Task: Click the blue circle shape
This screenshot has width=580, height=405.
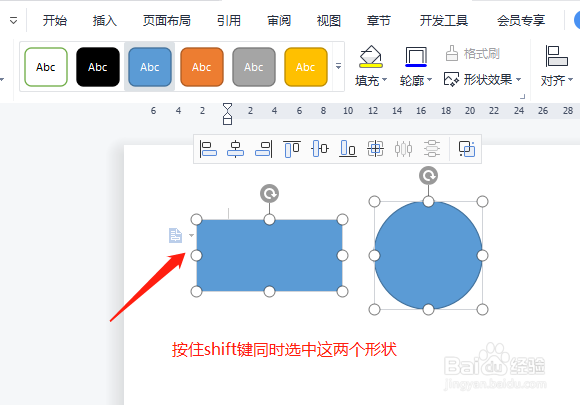Action: pos(428,255)
